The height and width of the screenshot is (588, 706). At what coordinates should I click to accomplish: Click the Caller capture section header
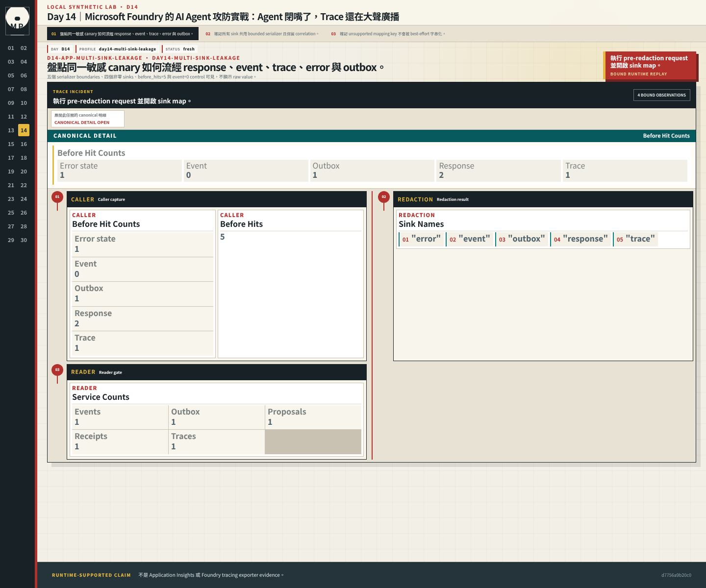point(217,199)
